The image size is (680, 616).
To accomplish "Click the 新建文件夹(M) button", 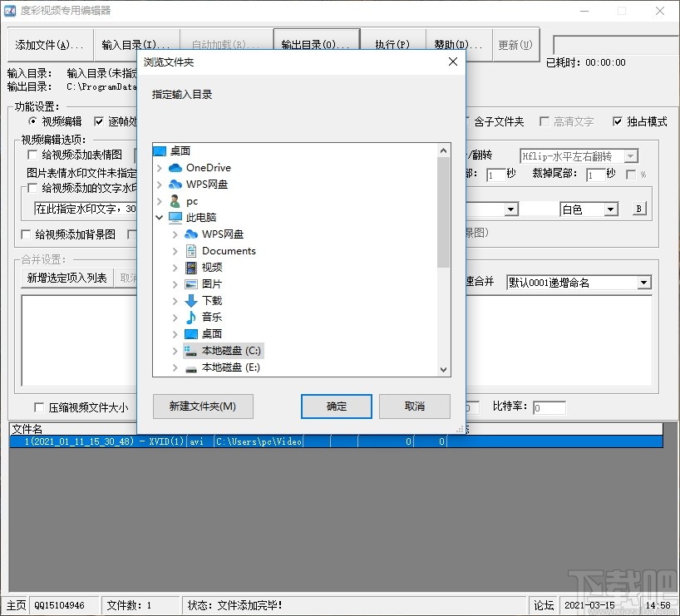I will coord(203,407).
